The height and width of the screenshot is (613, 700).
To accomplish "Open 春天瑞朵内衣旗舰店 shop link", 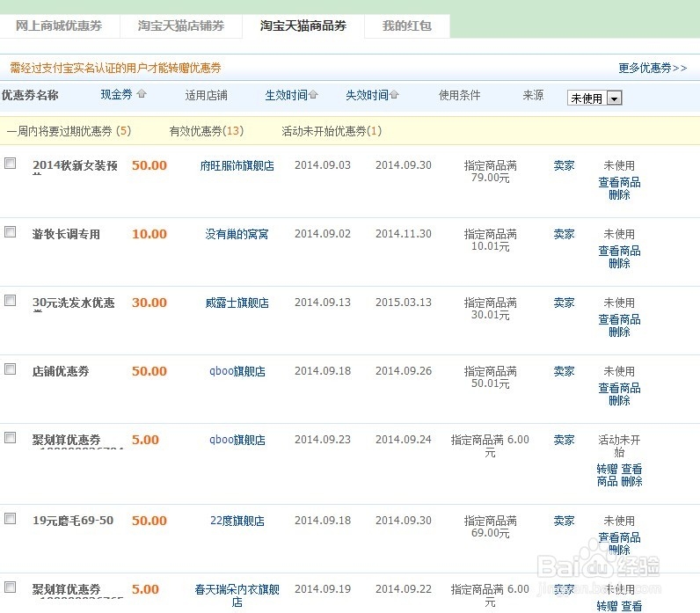I will pyautogui.click(x=237, y=595).
